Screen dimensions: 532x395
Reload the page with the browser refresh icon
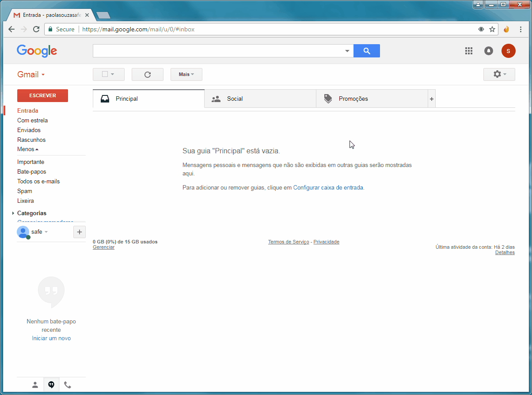36,30
